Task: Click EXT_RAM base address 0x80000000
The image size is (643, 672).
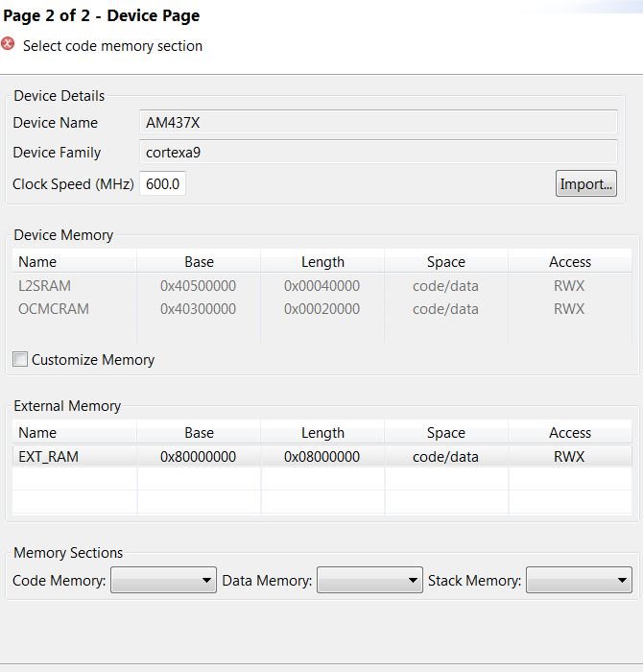Action: coord(199,457)
